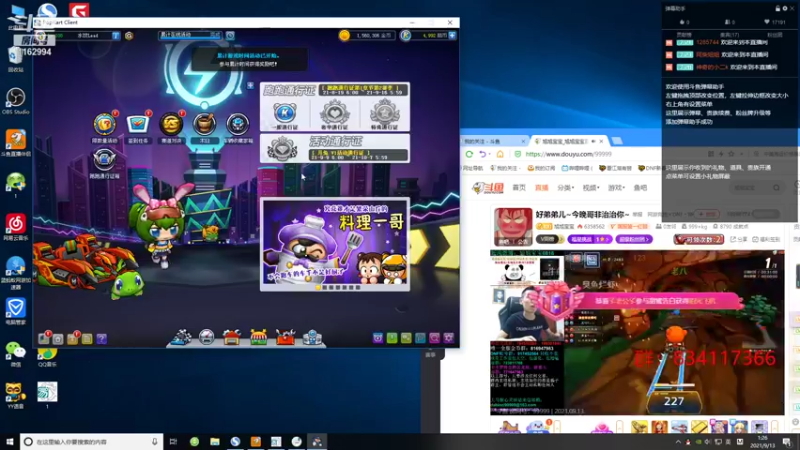Click the 分享 share link on stream page
This screenshot has width=800, height=450.
(x=739, y=239)
